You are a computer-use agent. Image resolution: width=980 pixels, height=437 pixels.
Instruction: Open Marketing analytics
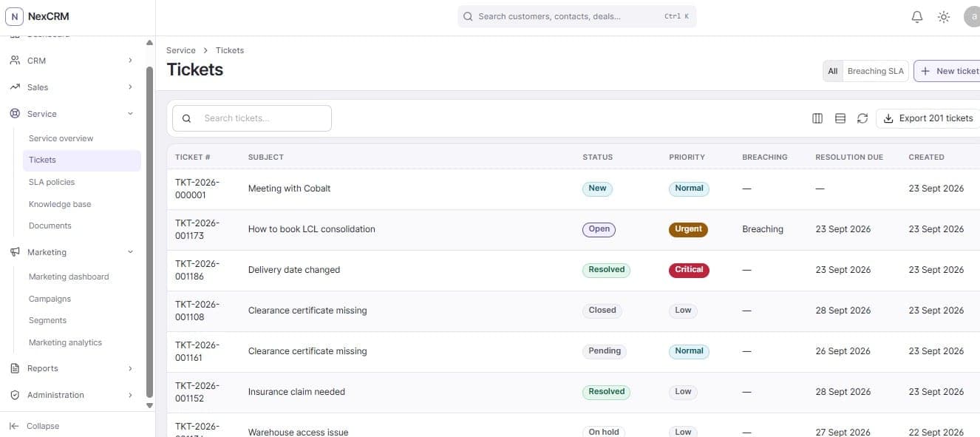[81, 342]
